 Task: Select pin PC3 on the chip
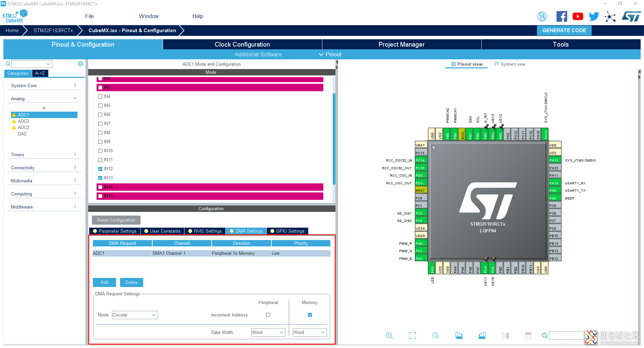coord(421,221)
